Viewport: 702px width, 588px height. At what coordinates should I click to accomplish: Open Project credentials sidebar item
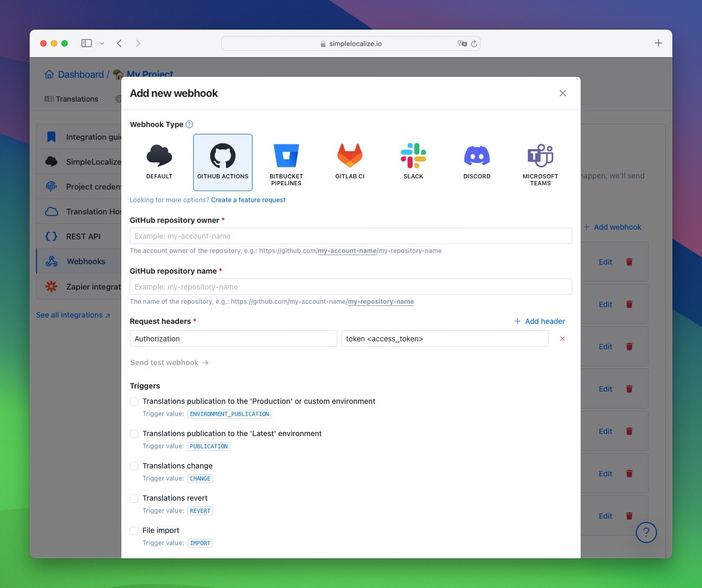pos(79,187)
